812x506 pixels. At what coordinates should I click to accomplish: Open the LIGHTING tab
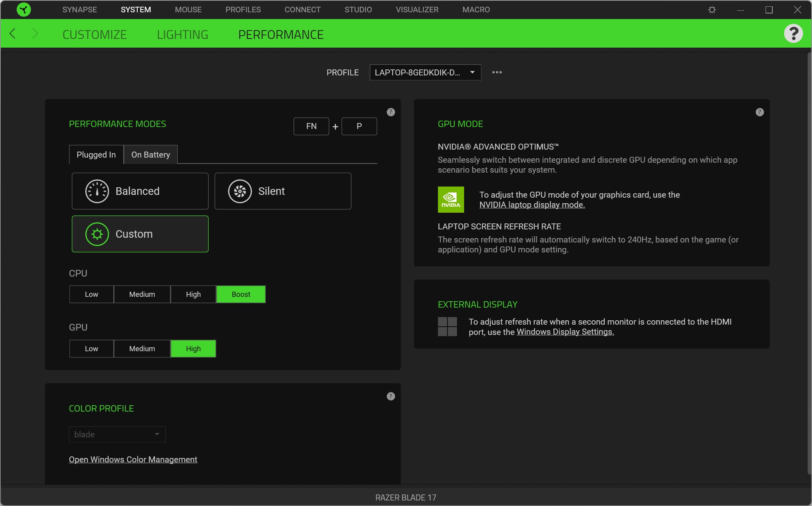tap(182, 35)
